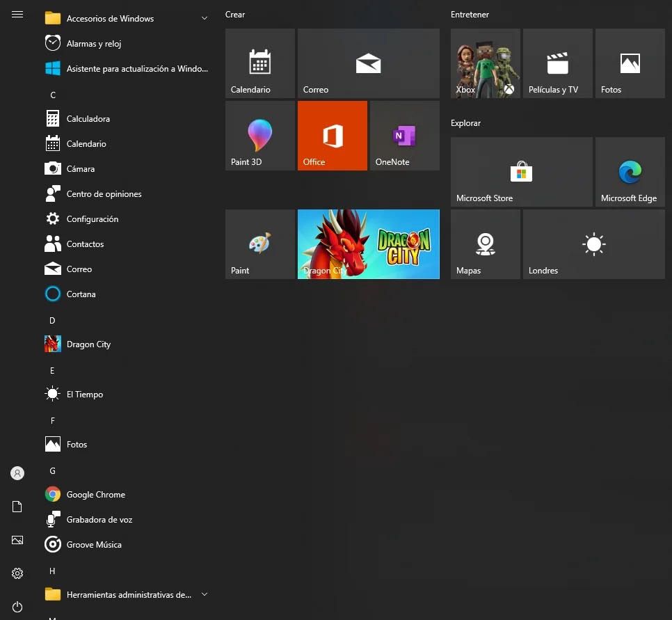Open Centro de opiniones app
Screen dimensions: 672x620
click(127, 194)
